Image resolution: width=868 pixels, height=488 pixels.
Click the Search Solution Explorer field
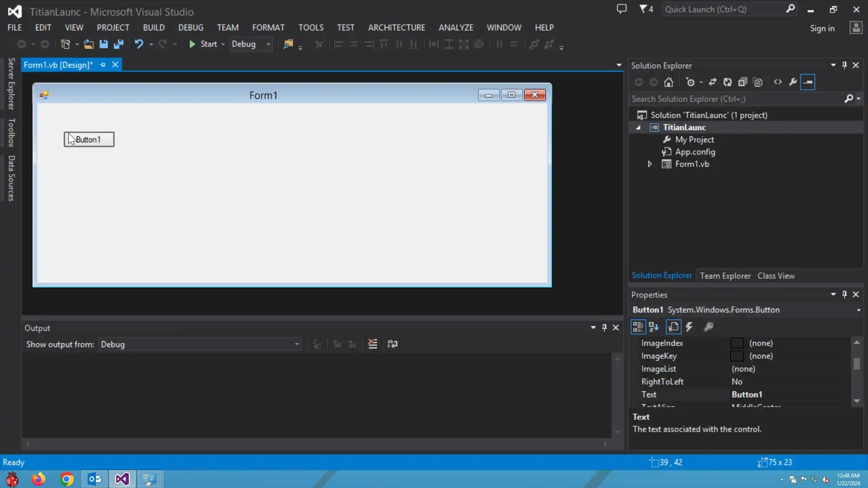point(737,99)
